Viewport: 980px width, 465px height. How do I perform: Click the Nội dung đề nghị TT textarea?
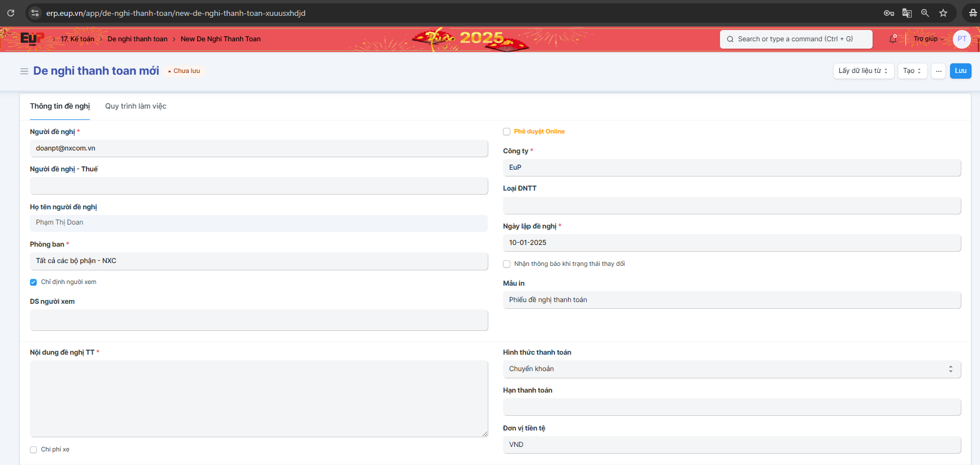coord(259,398)
